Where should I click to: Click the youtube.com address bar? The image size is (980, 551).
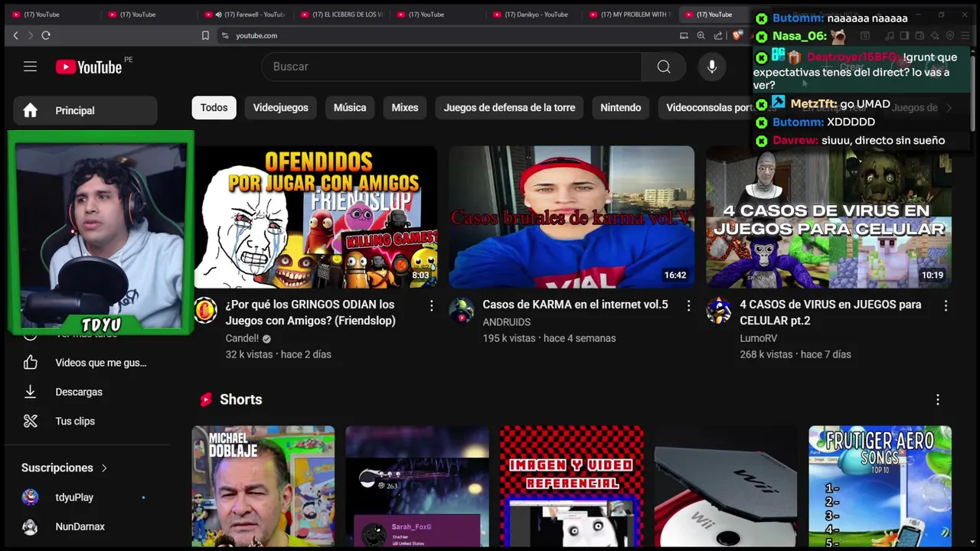448,35
